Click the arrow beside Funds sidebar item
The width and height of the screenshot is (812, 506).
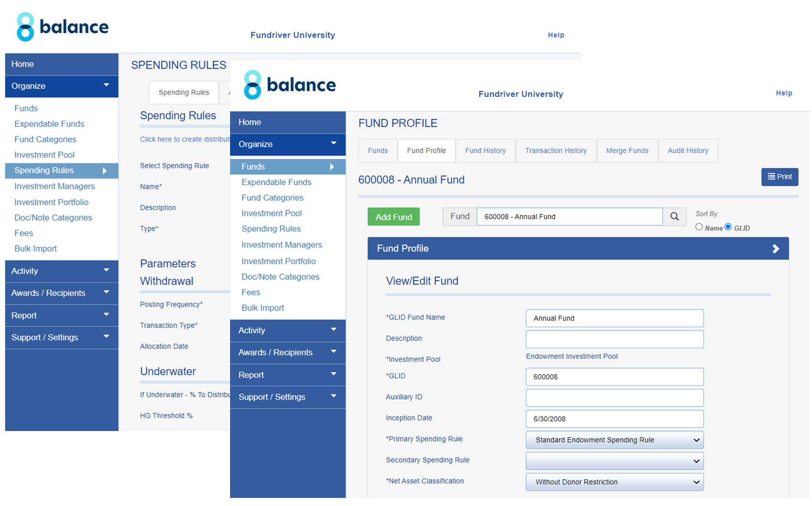pos(332,167)
